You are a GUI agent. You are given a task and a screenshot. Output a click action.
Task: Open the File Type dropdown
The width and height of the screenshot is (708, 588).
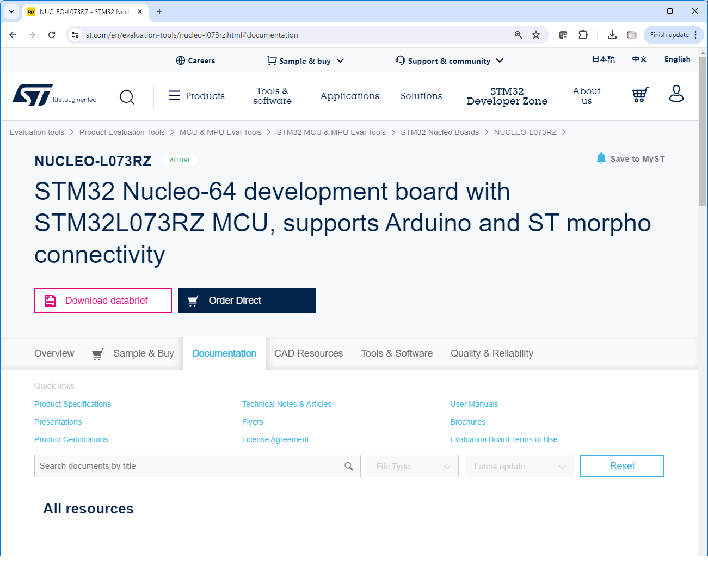tap(412, 466)
